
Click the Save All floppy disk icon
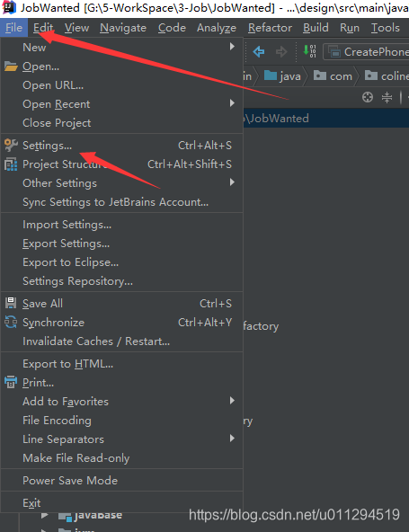point(11,303)
